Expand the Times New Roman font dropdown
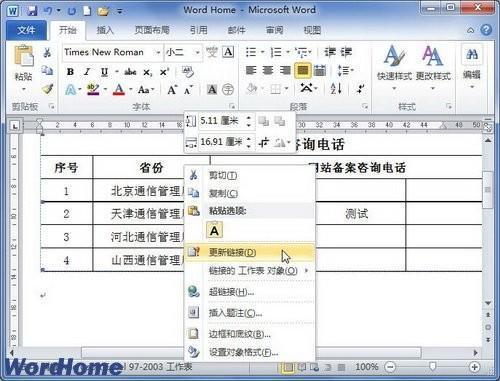This screenshot has width=500, height=381. pyautogui.click(x=158, y=52)
